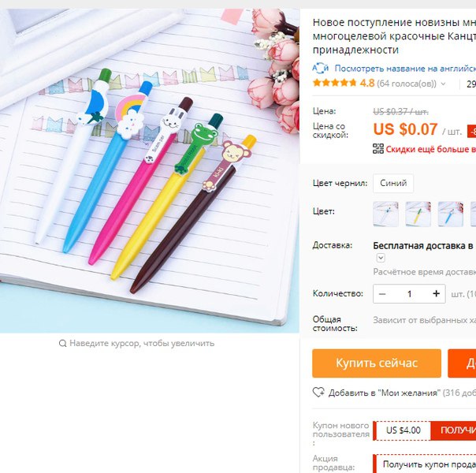
Task: Increase quantity with the plus button
Action: [x=437, y=293]
